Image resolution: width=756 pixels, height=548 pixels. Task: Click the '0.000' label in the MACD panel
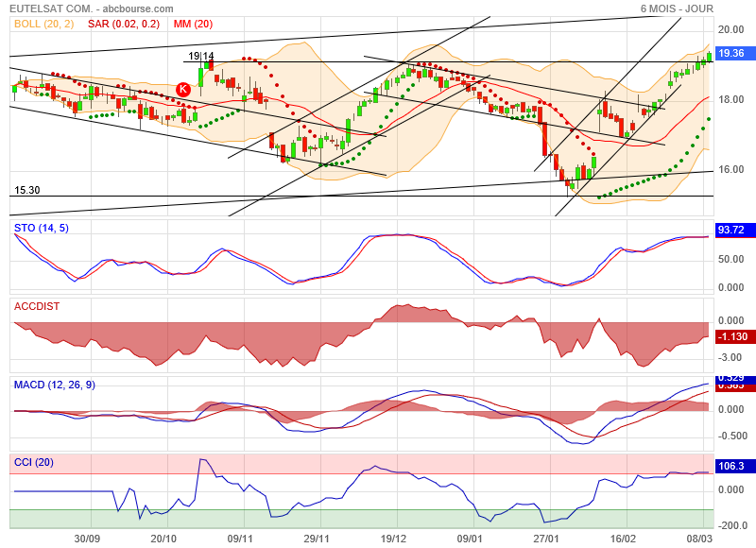pos(730,410)
